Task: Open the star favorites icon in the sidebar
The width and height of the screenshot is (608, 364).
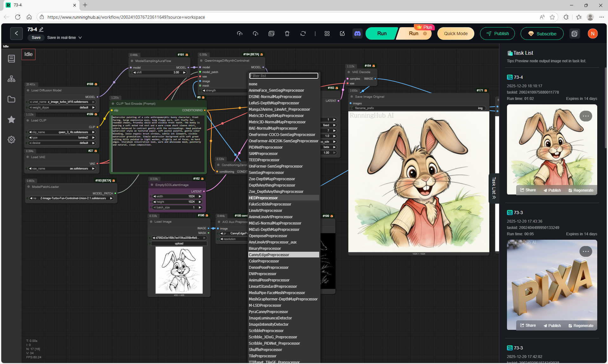Action: pos(11,120)
